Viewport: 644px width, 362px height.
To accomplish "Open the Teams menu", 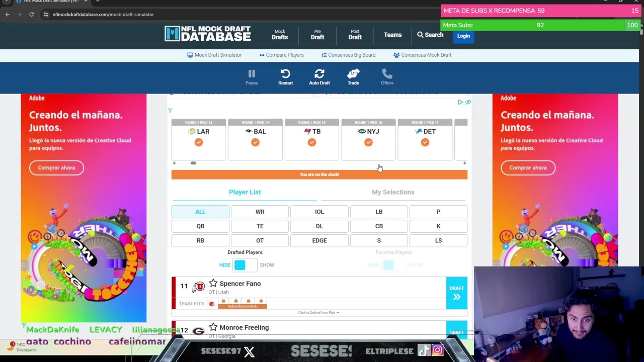I will [392, 35].
